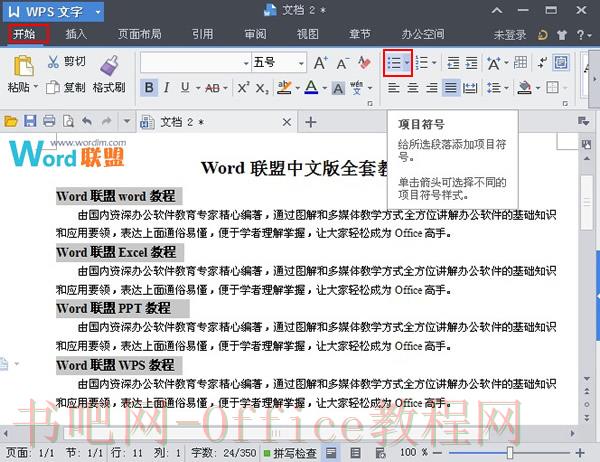This screenshot has height=462, width=600.
Task: Expand the line spacing dropdown arrow
Action: (506, 88)
